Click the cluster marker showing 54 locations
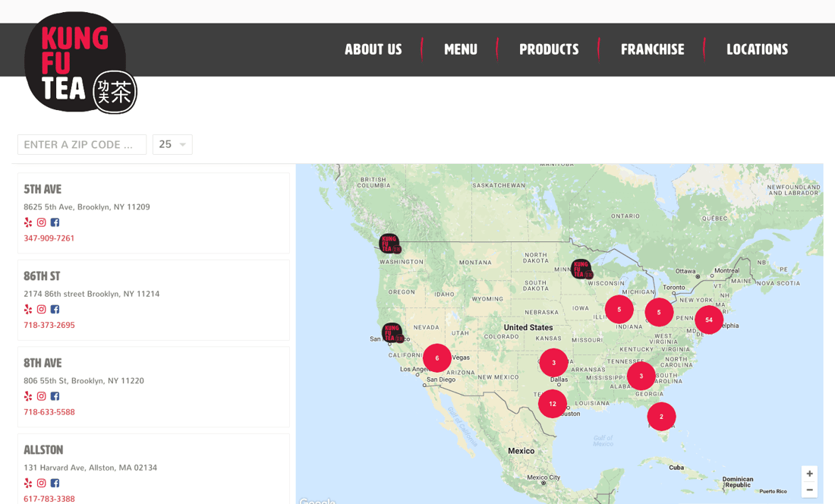 (x=708, y=320)
